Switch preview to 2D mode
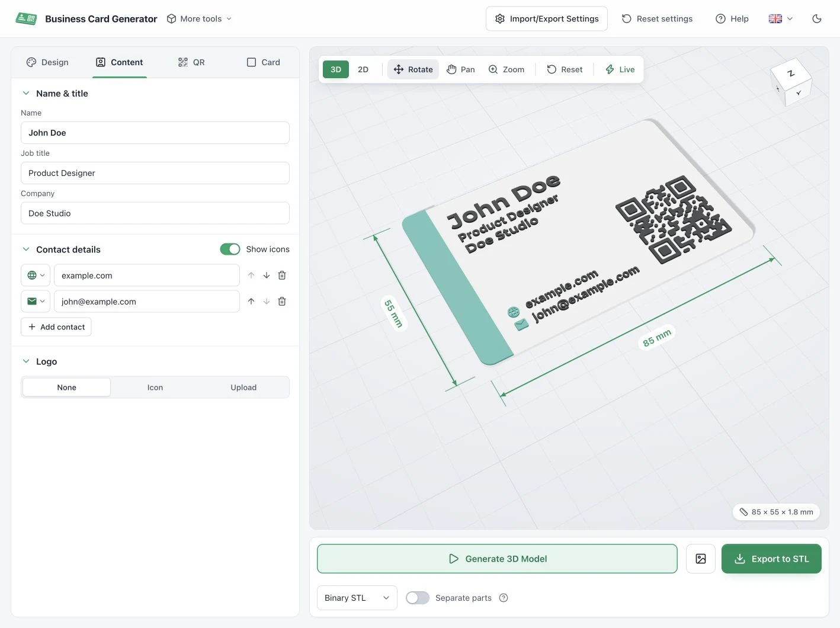This screenshot has height=628, width=840. [x=363, y=69]
